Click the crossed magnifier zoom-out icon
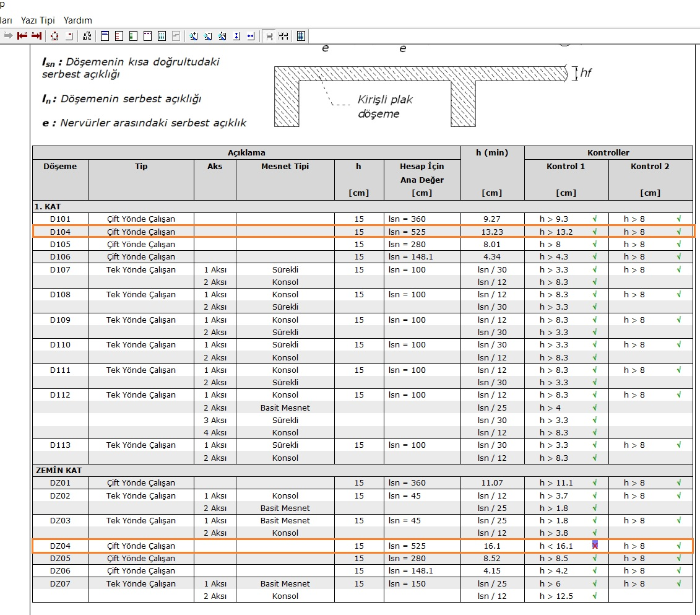Screen dimensions: 700x615 point(222,36)
